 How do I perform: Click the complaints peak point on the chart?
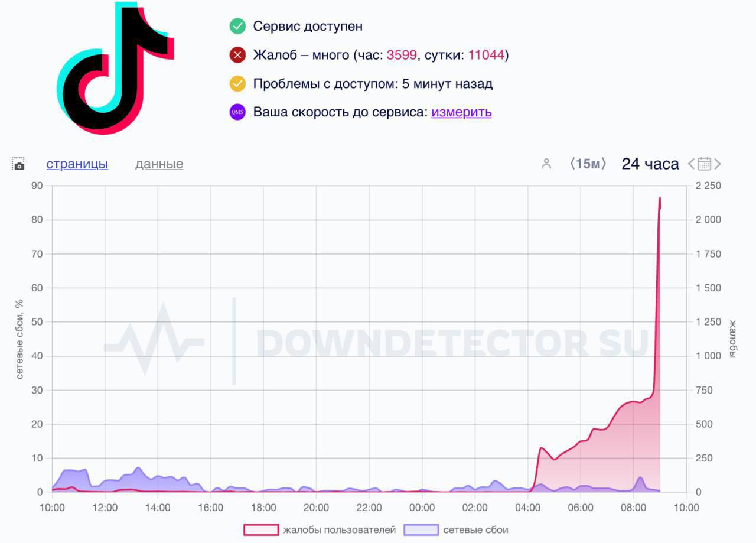(x=660, y=199)
